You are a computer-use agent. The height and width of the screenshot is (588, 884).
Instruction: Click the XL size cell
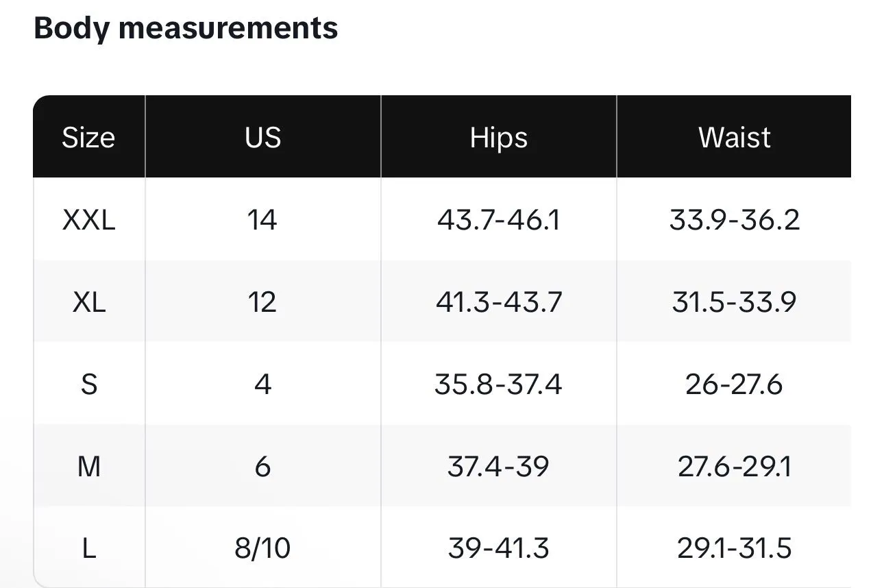[x=89, y=302]
